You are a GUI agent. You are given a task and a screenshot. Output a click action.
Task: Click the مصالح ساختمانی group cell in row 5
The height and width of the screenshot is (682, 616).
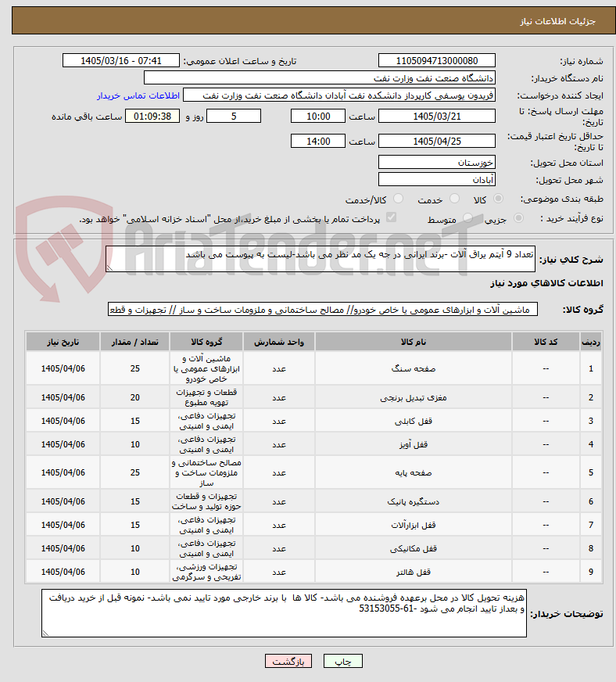point(206,472)
